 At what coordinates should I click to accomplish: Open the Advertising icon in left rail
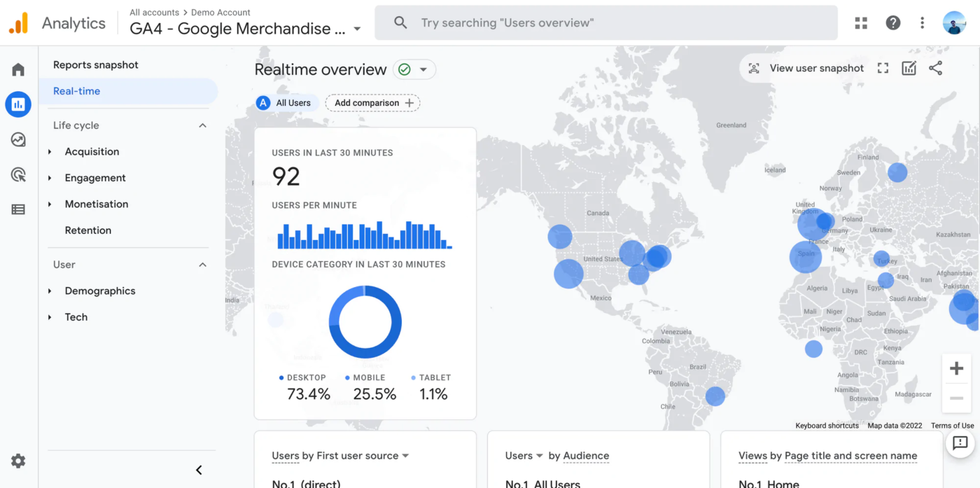coord(18,174)
